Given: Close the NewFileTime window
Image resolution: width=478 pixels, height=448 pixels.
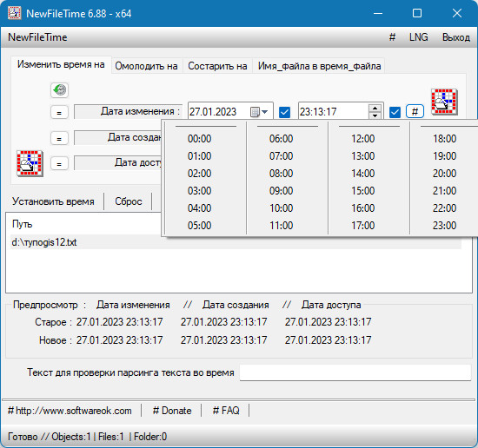Looking at the screenshot, I should [457, 13].
